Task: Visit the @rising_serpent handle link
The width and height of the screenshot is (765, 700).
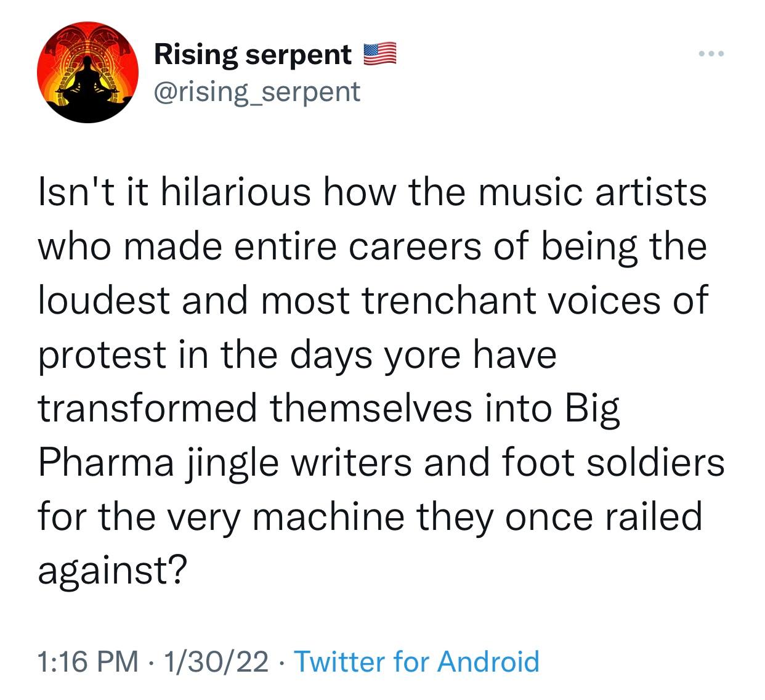Action: point(257,92)
